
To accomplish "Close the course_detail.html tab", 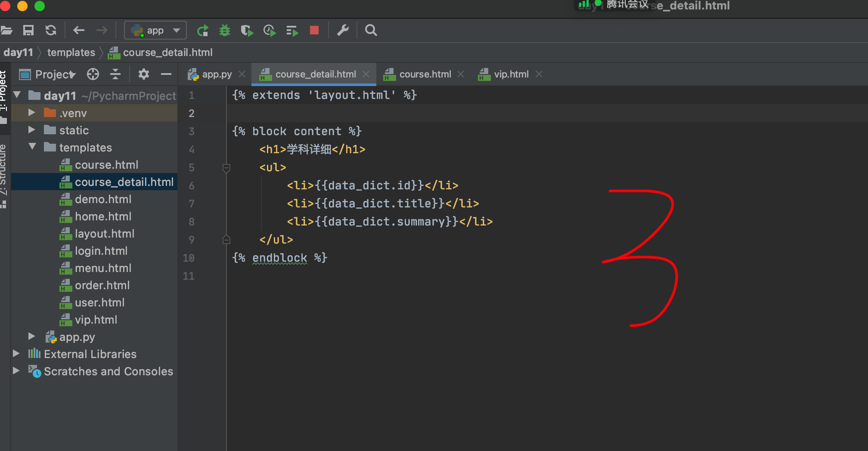I will point(366,74).
